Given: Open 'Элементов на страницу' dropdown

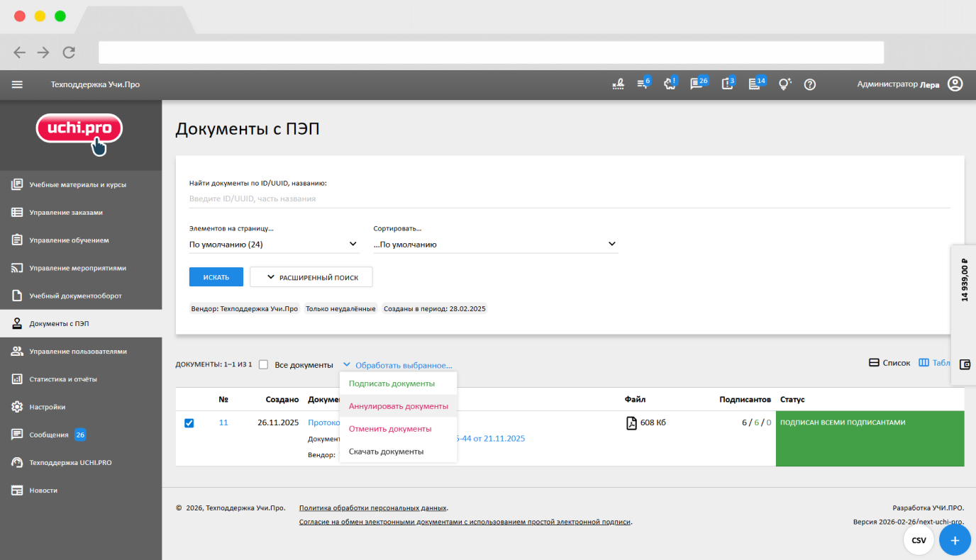Looking at the screenshot, I should coord(273,245).
